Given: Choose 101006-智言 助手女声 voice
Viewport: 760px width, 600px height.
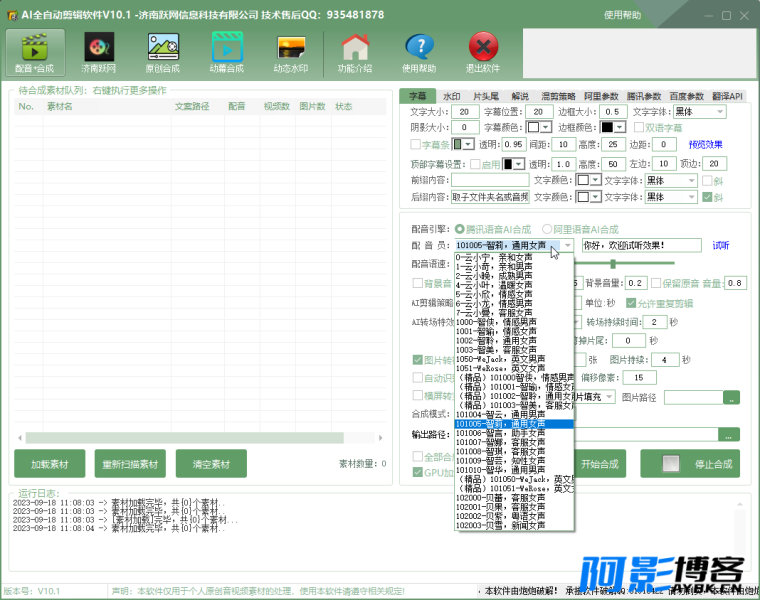Looking at the screenshot, I should (514, 433).
